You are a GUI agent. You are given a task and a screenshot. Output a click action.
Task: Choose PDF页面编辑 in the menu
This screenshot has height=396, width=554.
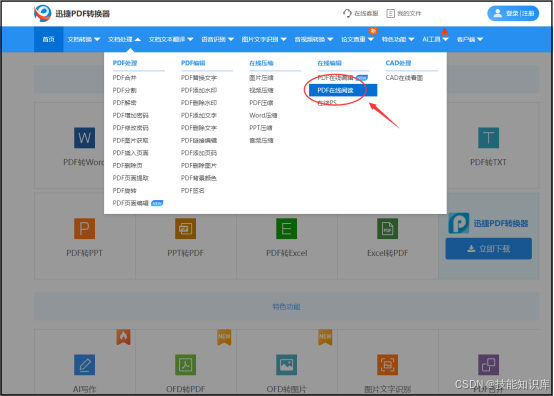pos(130,203)
